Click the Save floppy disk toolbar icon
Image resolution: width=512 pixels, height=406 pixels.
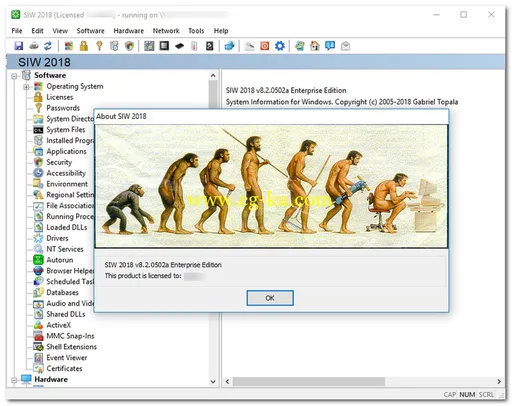point(19,46)
